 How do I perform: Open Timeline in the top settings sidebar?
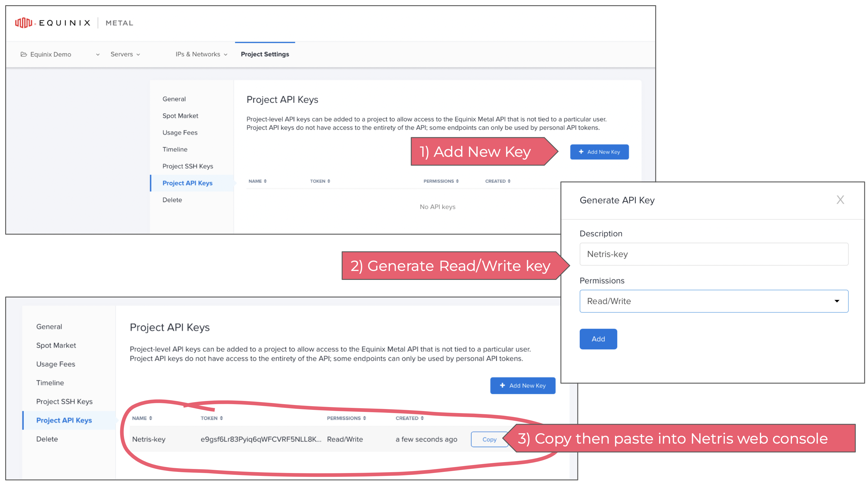tap(175, 149)
